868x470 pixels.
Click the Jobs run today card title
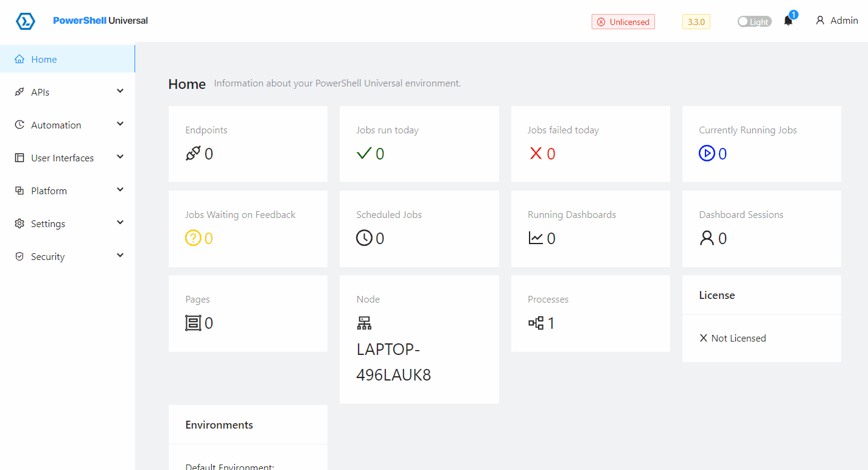click(x=388, y=130)
